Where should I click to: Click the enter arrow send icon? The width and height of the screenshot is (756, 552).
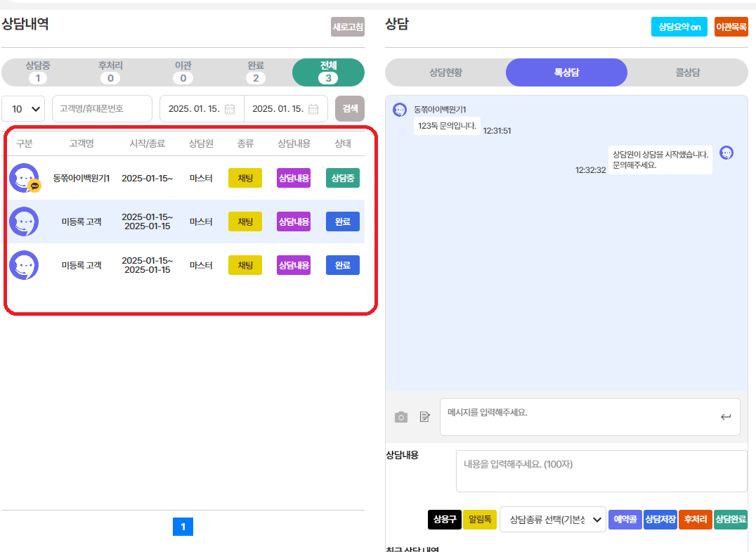[x=726, y=417]
